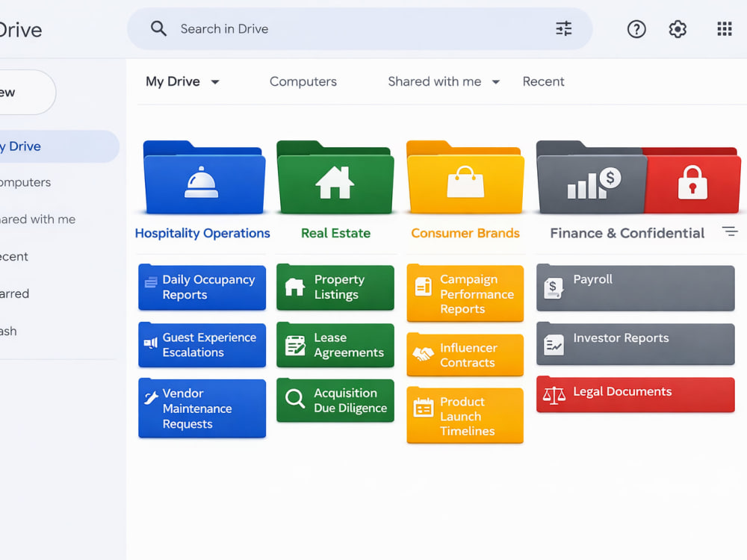Viewport: 747px width, 560px height.
Task: Open Starred in the left sidebar
Action: pyautogui.click(x=15, y=293)
